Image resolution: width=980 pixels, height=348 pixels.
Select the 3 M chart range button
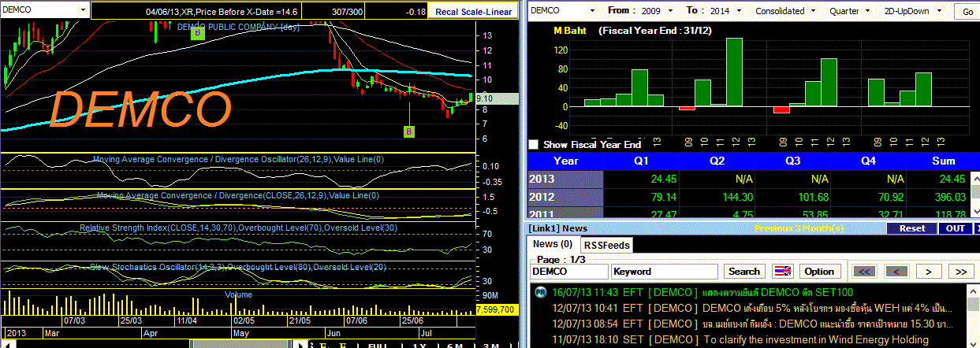click(x=490, y=345)
